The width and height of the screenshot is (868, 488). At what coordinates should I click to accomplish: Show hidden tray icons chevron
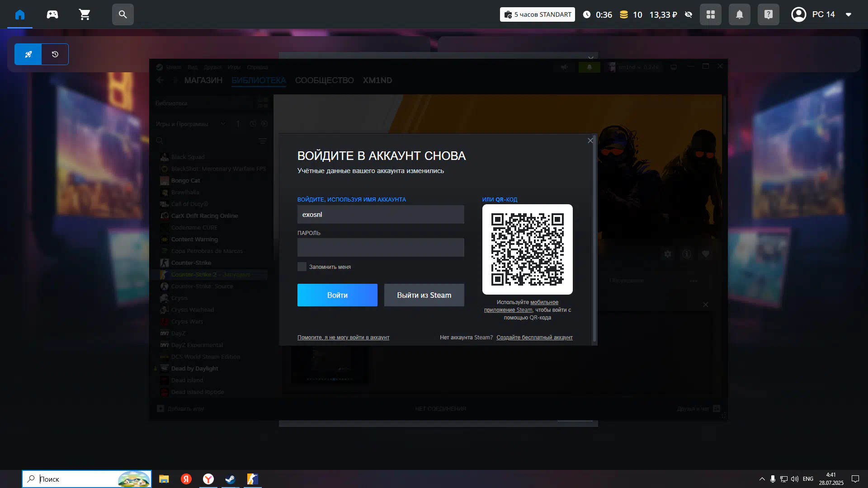(x=762, y=479)
